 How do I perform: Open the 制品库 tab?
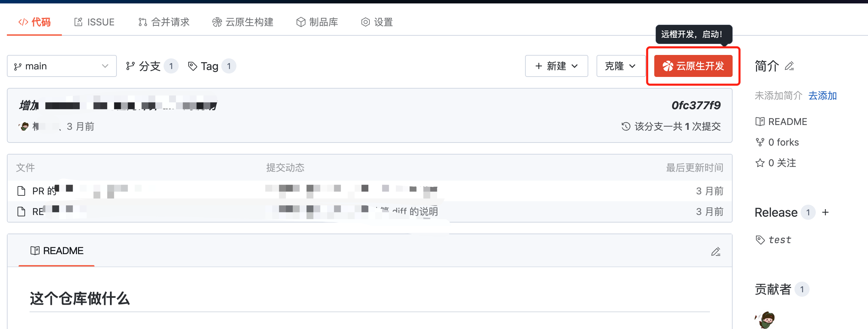pos(317,22)
